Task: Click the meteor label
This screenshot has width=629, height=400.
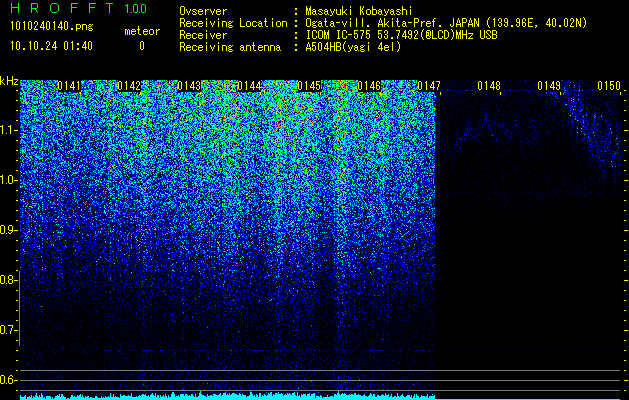Action: pos(142,31)
